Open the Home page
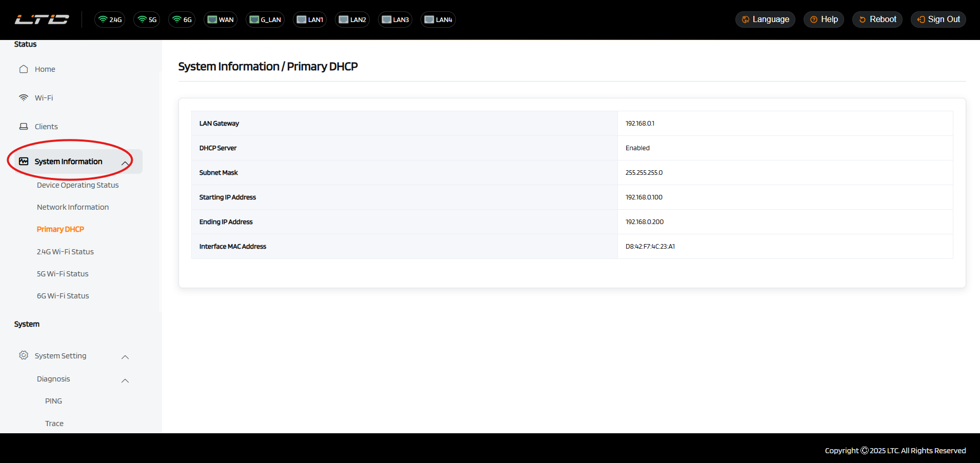The image size is (980, 463). tap(45, 69)
